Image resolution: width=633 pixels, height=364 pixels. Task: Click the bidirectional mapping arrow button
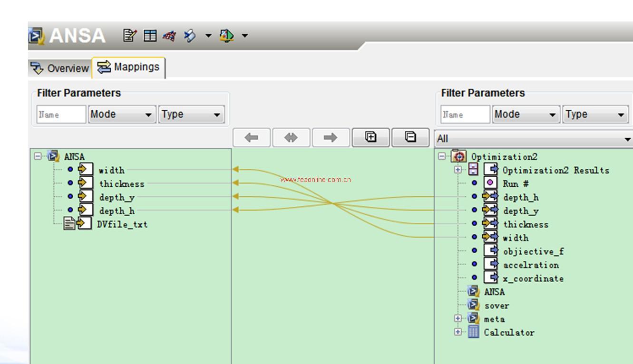[291, 138]
